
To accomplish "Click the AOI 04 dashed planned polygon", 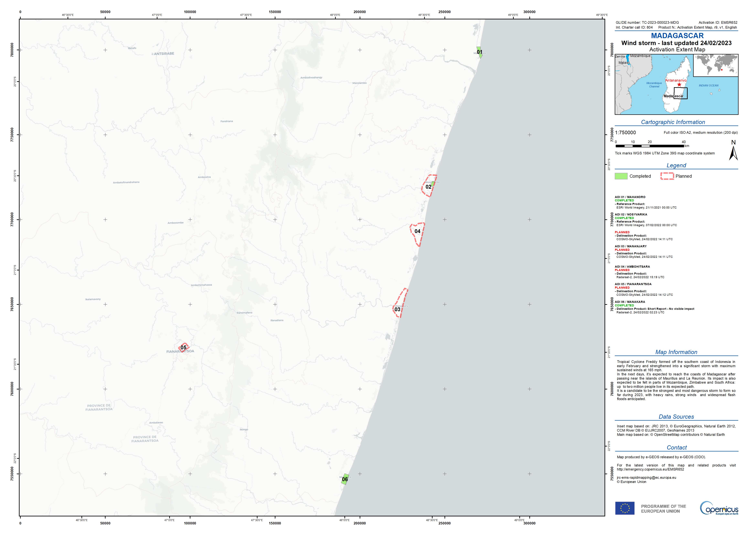I will (x=417, y=232).
